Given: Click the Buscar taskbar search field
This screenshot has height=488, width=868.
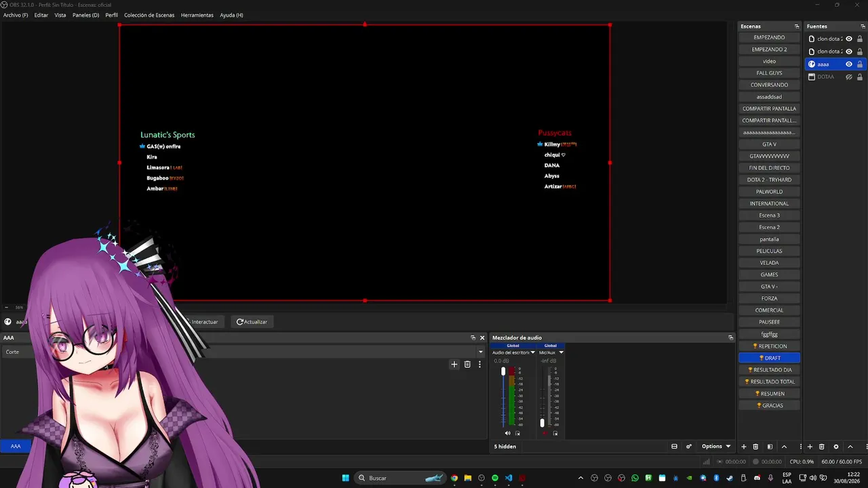Looking at the screenshot, I should (401, 478).
